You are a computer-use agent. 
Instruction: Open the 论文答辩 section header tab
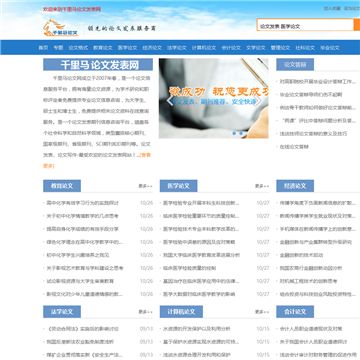(295, 65)
